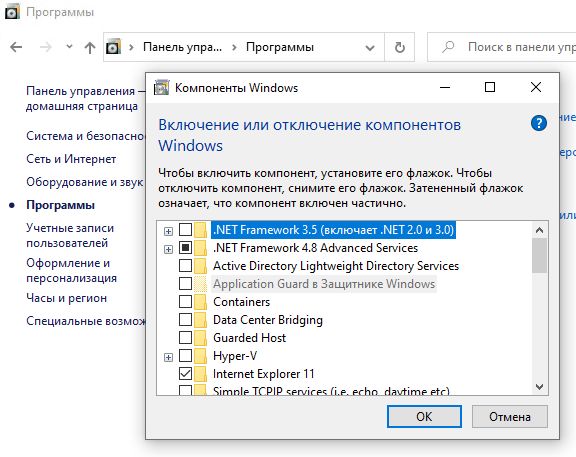Check the Hyper-V checkbox
The width and height of the screenshot is (576, 457).
pyautogui.click(x=185, y=356)
